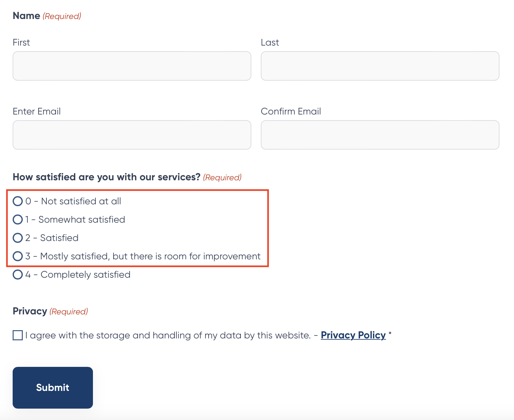Click the 'Confirm Email' field label
The height and width of the screenshot is (420, 514).
[x=291, y=111]
